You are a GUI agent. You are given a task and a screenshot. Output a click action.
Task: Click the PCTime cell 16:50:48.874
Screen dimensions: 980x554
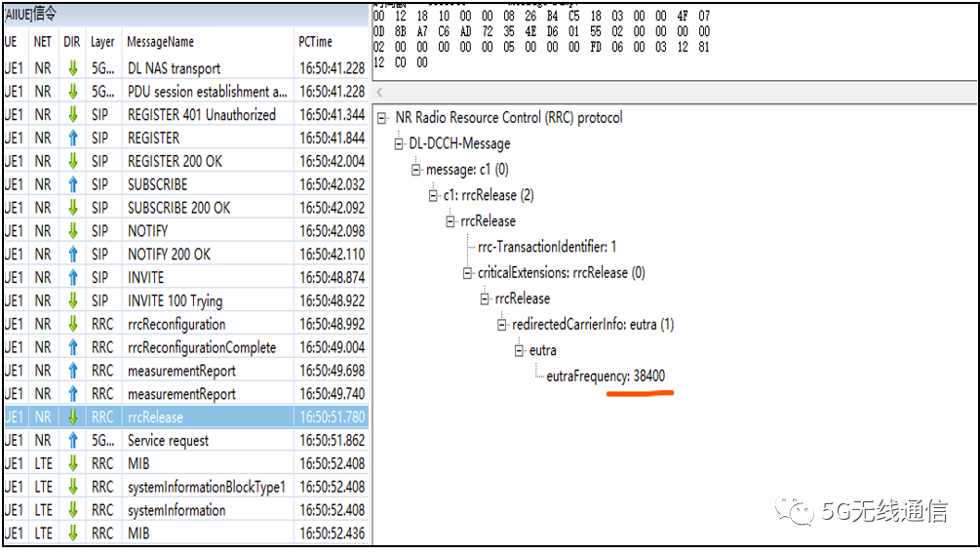point(332,278)
